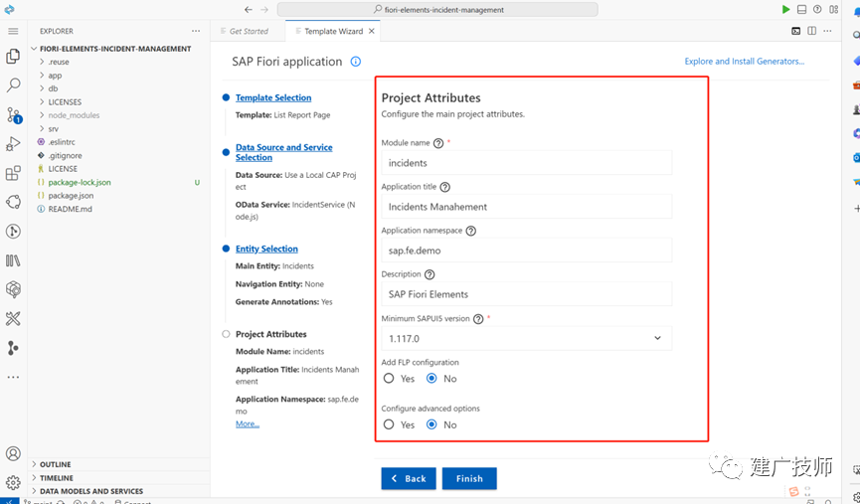Click the Description input field
The height and width of the screenshot is (504, 860).
pos(527,294)
